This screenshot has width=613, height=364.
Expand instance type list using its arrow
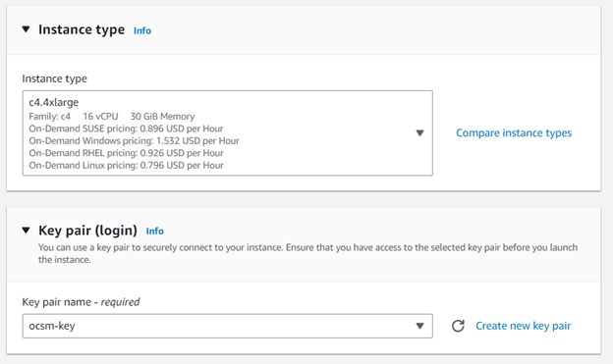pyautogui.click(x=419, y=133)
